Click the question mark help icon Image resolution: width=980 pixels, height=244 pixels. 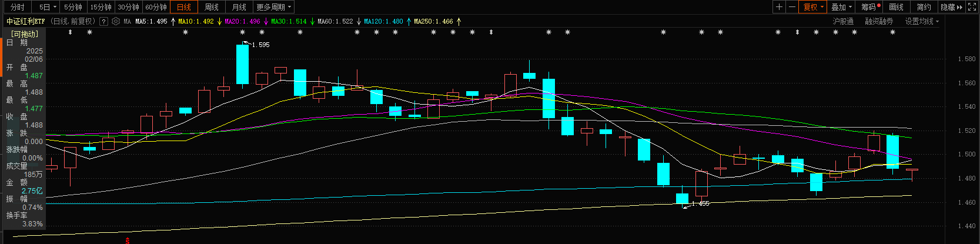pos(104,21)
